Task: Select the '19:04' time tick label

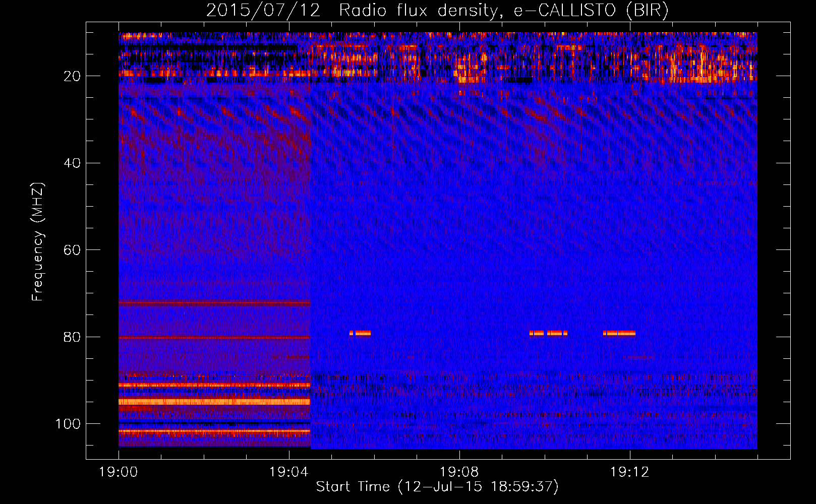Action: (289, 472)
